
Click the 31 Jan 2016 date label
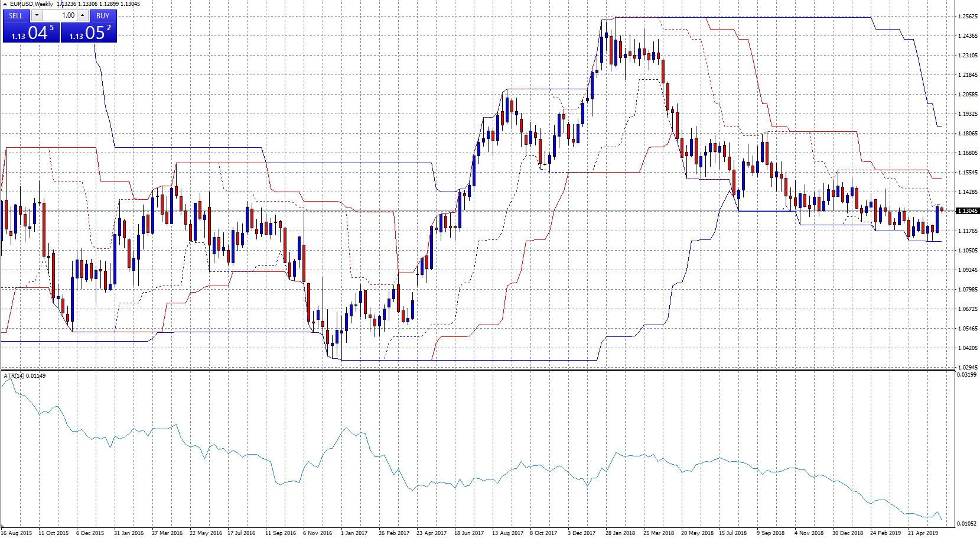pyautogui.click(x=129, y=533)
